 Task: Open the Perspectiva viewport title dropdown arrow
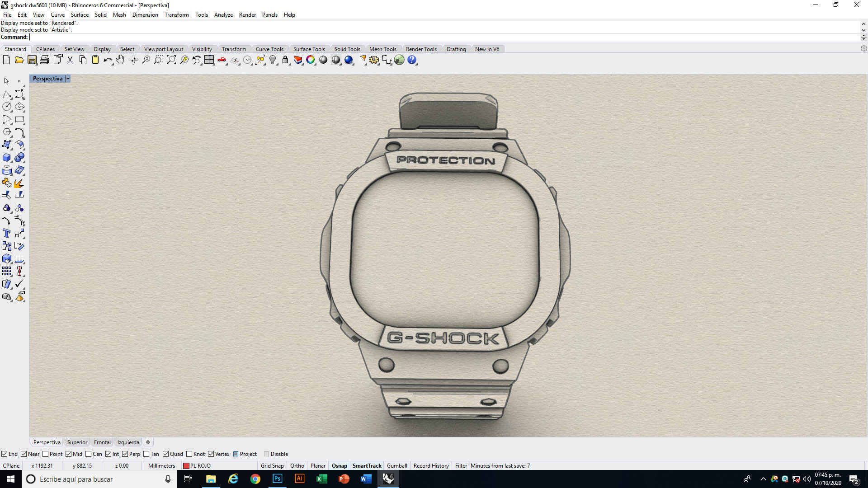[68, 79]
